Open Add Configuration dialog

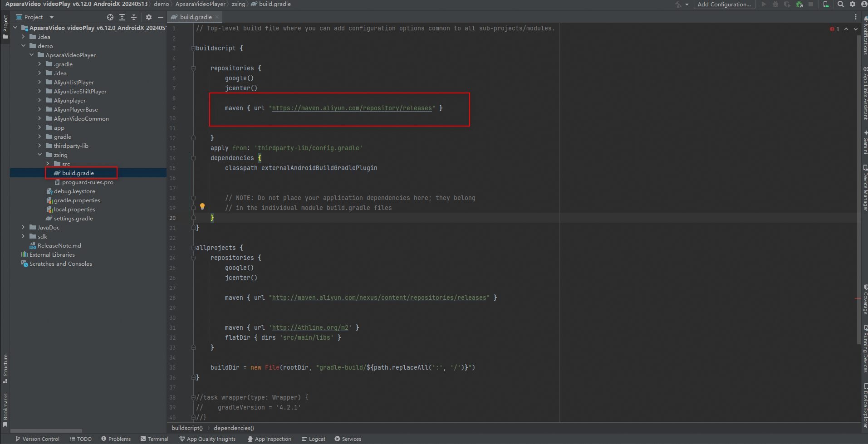coord(724,5)
